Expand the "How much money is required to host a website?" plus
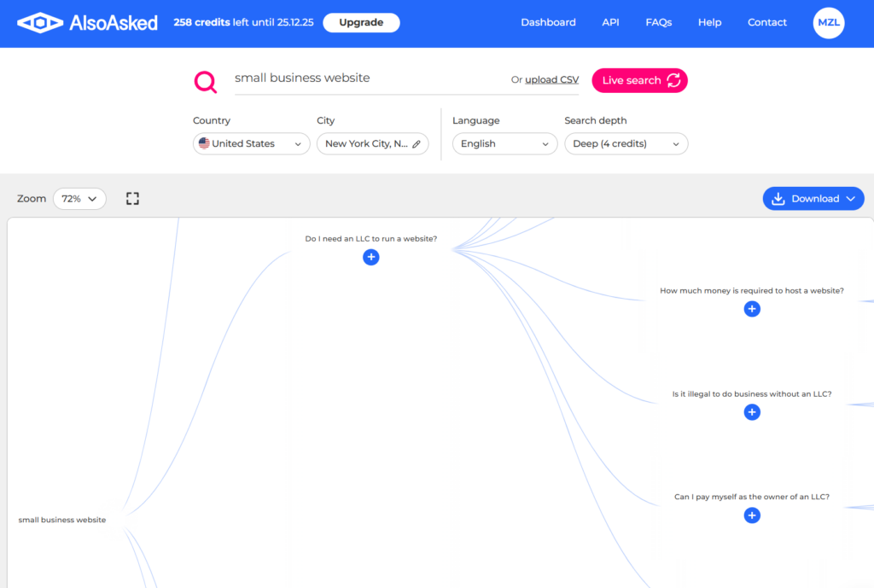Viewport: 874px width, 588px height. (x=752, y=309)
